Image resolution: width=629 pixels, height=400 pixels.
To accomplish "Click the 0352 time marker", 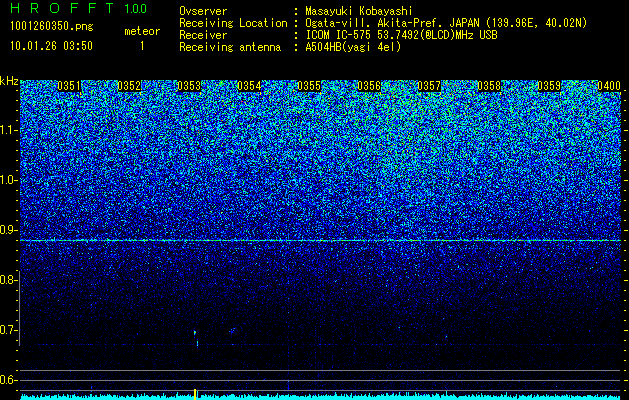I will (x=129, y=86).
